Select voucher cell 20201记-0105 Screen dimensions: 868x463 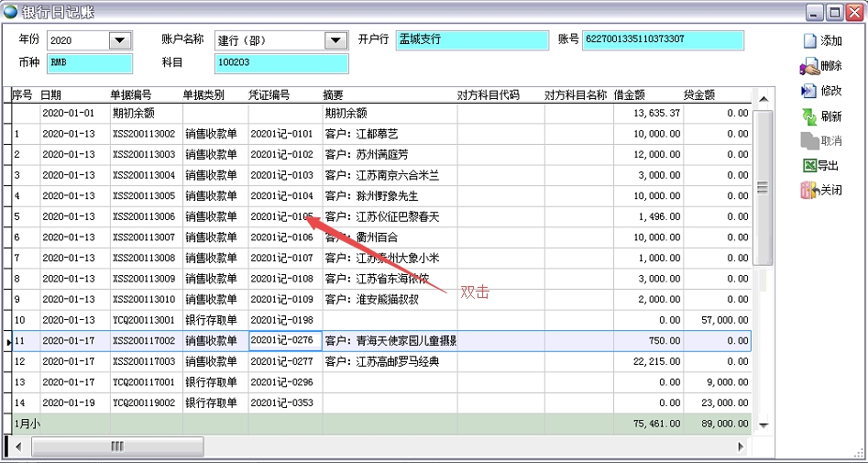click(x=282, y=217)
